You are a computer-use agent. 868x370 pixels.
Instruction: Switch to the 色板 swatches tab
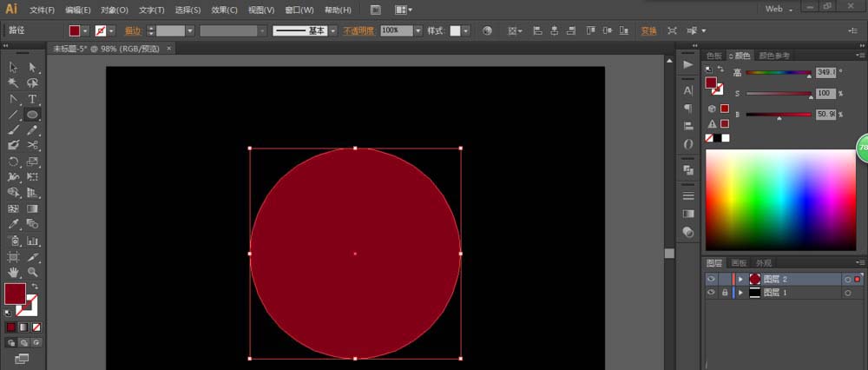pos(714,56)
